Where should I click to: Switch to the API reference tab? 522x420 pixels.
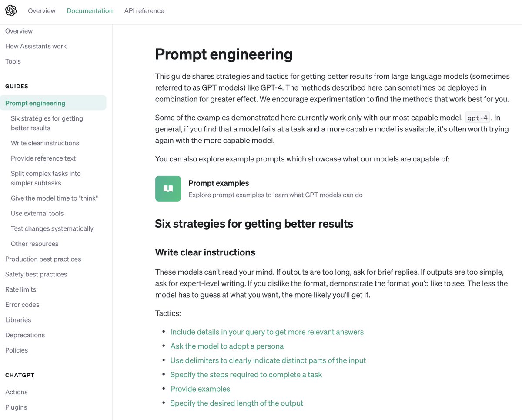point(144,11)
